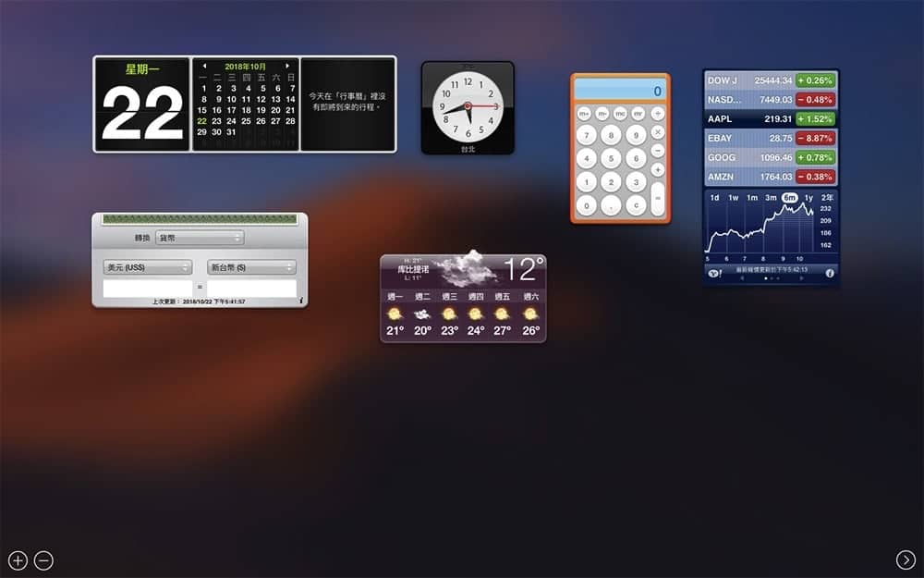The height and width of the screenshot is (578, 924).
Task: Click the stock chart next-page arrow
Action: pyautogui.click(x=801, y=277)
